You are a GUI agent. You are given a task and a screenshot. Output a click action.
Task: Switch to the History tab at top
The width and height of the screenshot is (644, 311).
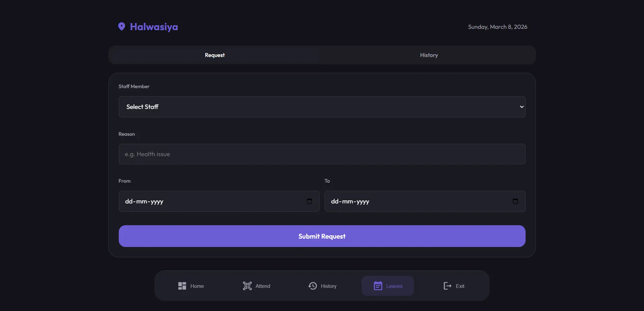429,55
